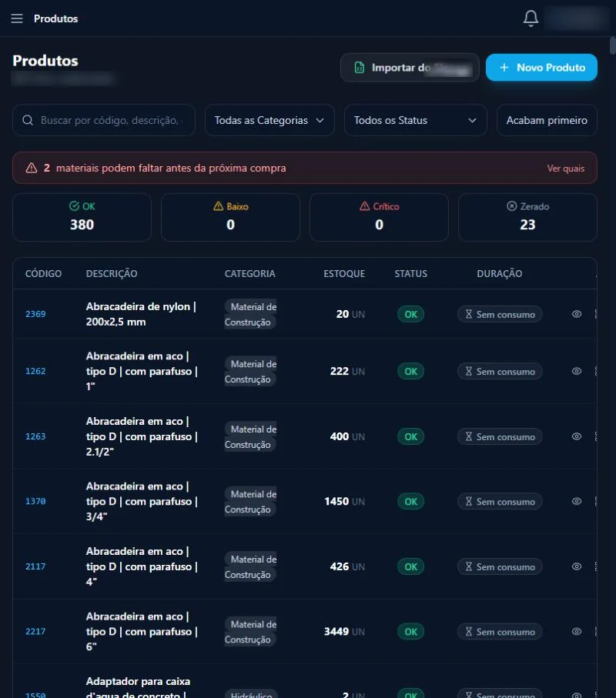This screenshot has height=698, width=616.
Task: Filter by the Zerado status card
Action: [x=527, y=217]
